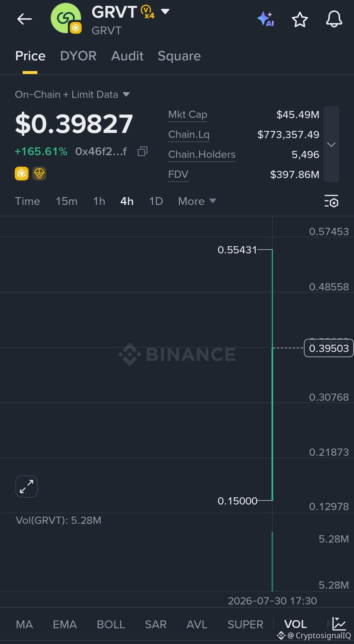This screenshot has height=644, width=354.
Task: Open the GRVT token selector dropdown arrow
Action: point(165,12)
